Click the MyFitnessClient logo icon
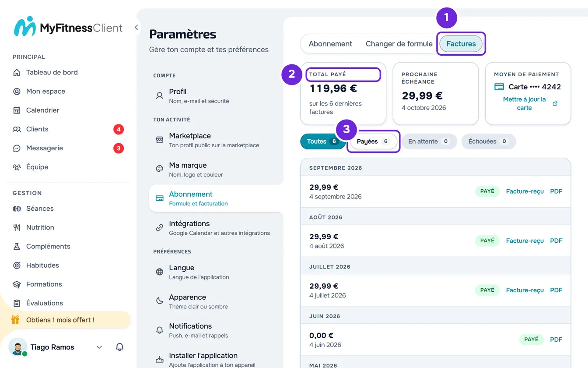Screen dimensions: 588x368 coord(24,27)
